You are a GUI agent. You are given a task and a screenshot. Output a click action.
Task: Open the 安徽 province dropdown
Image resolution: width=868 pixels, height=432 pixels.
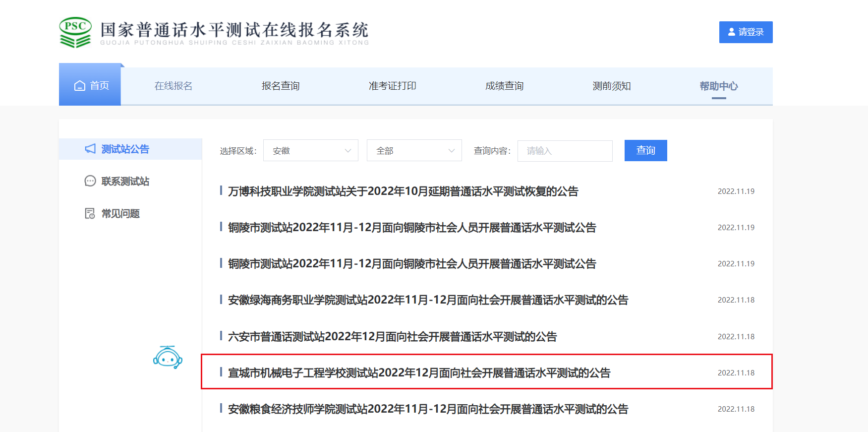[311, 150]
